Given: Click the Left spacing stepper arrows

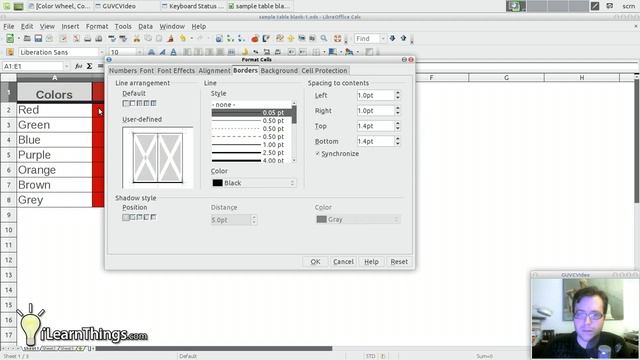Looking at the screenshot, I should pos(398,95).
